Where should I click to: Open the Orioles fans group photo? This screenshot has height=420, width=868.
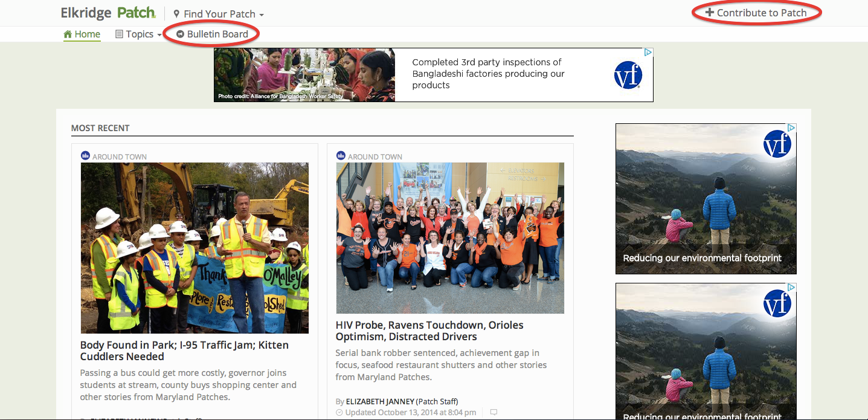tap(450, 238)
